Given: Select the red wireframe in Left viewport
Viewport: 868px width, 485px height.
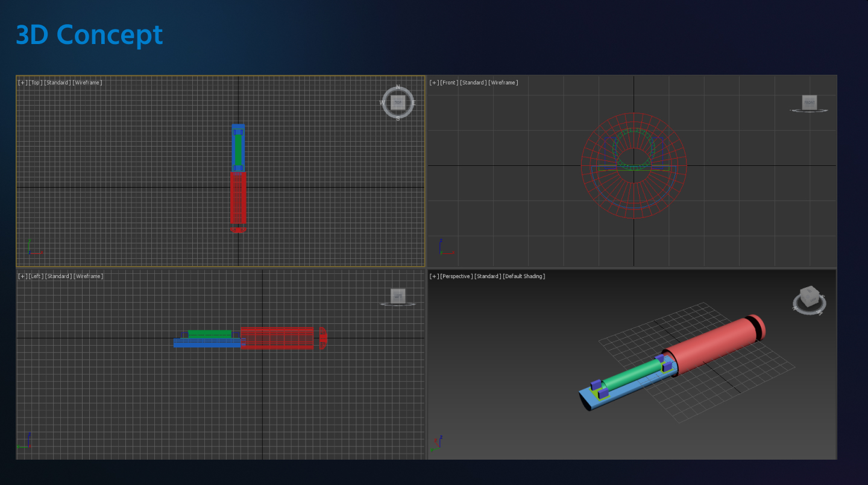Looking at the screenshot, I should [x=277, y=338].
